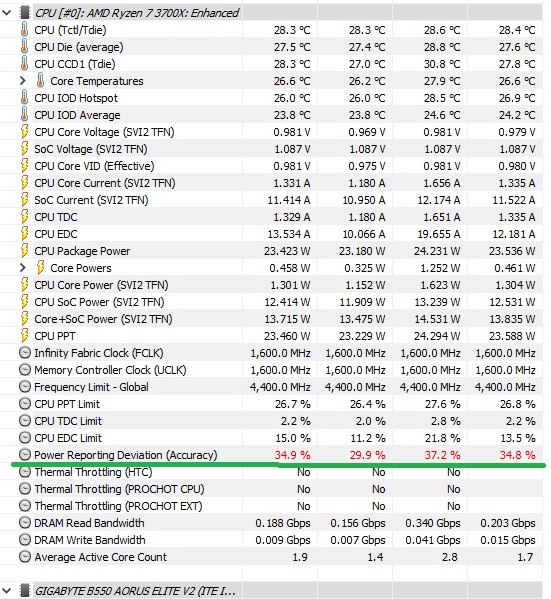
Task: Click the clock icon for Infinity Fabric Clock
Action: [25, 353]
